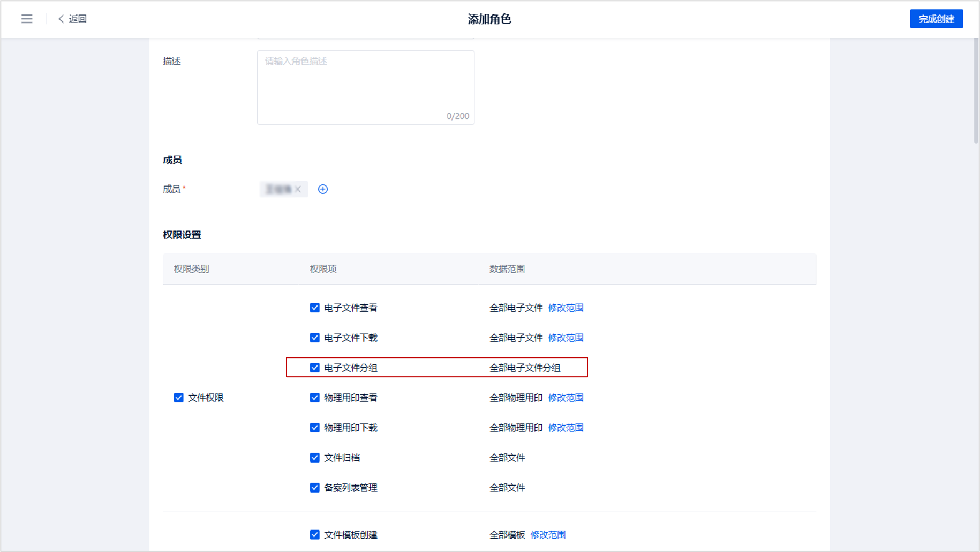Click 修改范围 for 文件模板创建
Viewport: 980px width, 552px height.
tap(548, 535)
